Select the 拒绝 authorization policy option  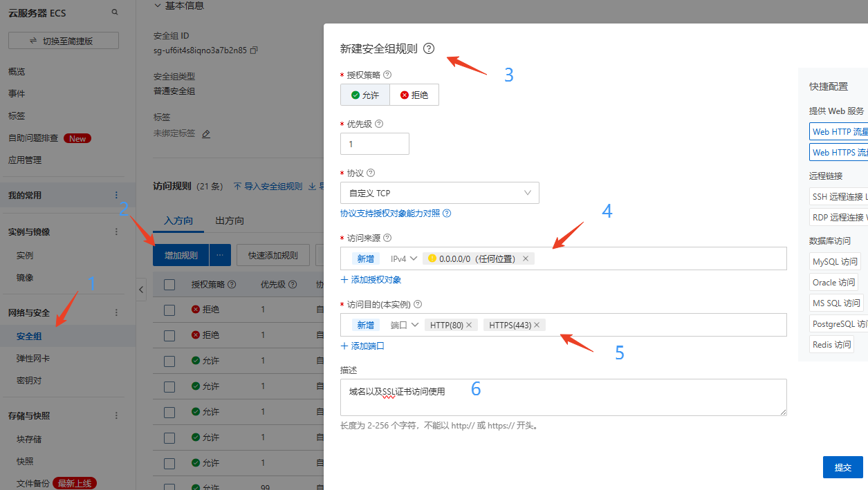coord(414,94)
